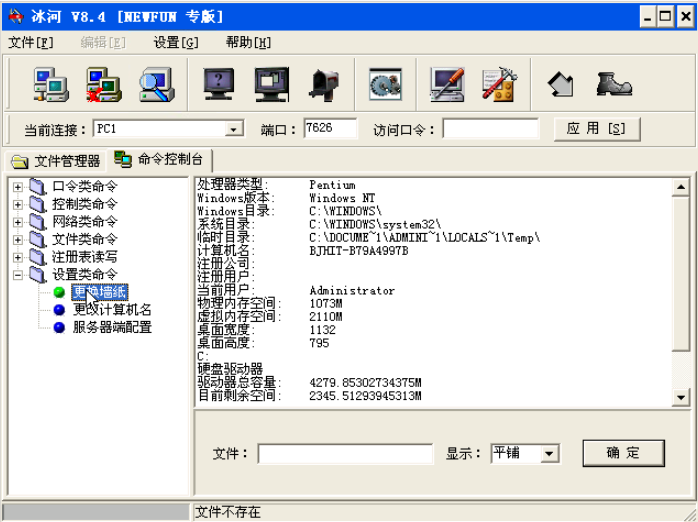This screenshot has height=522, width=698.
Task: Switch to the 文件管理器 tab
Action: pos(56,161)
